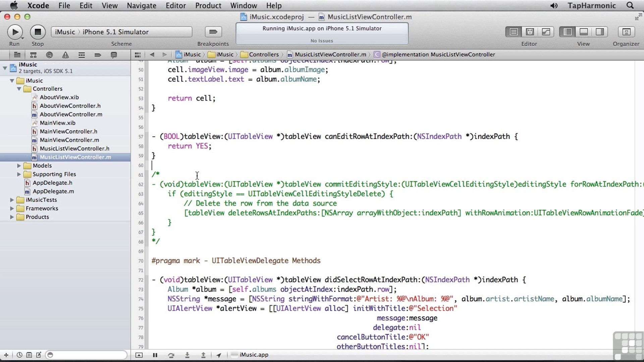Select the Standard editor view
Viewport: 644px width, 362px height.
pos(514,32)
